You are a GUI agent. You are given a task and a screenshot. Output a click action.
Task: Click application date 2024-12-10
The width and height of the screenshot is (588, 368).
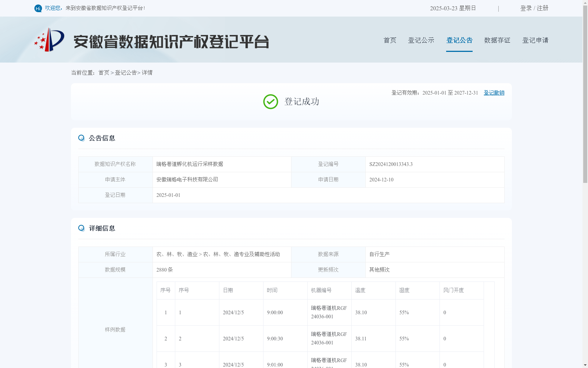point(381,180)
